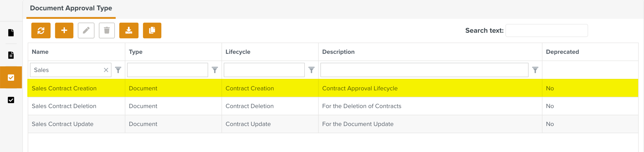Open the blank document sidebar icon
This screenshot has width=644, height=152.
click(x=11, y=33)
